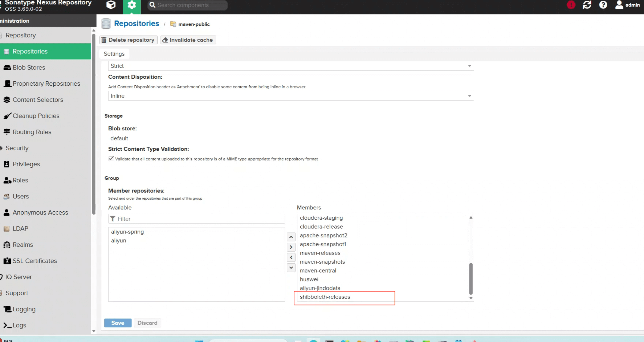644x342 pixels.
Task: Click the Invalidate cache button
Action: (188, 40)
